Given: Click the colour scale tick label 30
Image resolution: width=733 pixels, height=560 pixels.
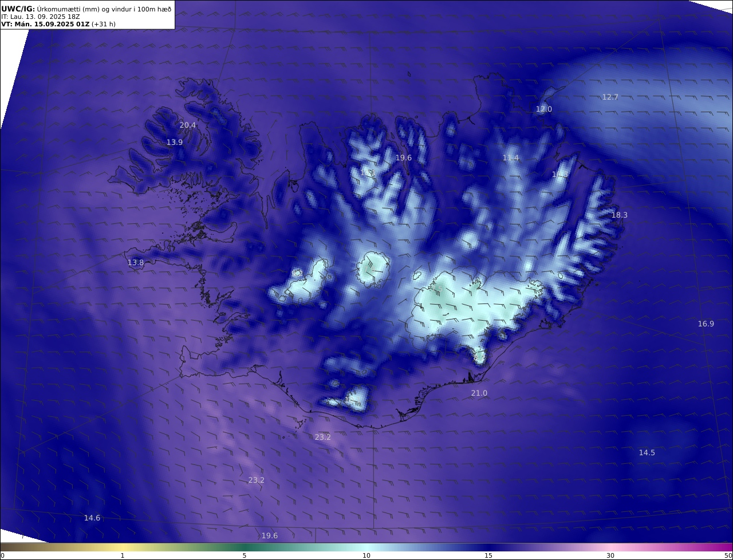Looking at the screenshot, I should pos(610,555).
